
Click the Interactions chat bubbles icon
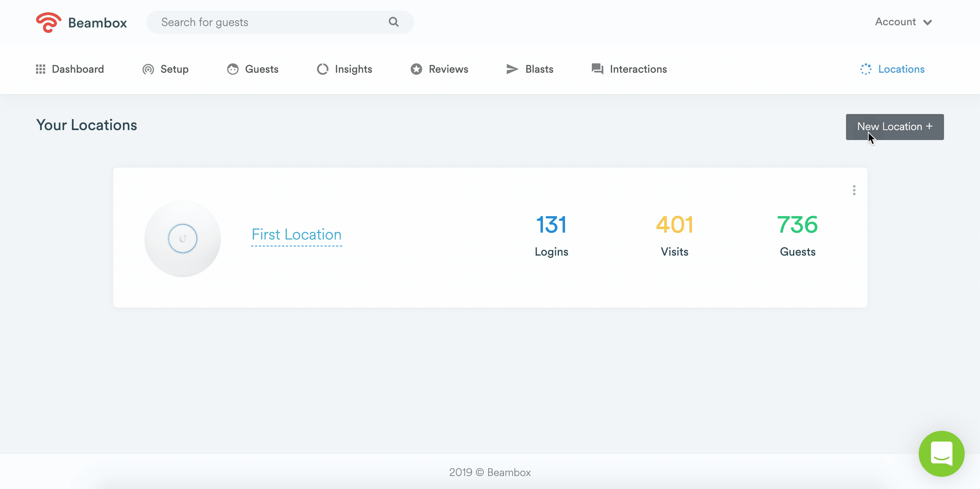pos(597,69)
